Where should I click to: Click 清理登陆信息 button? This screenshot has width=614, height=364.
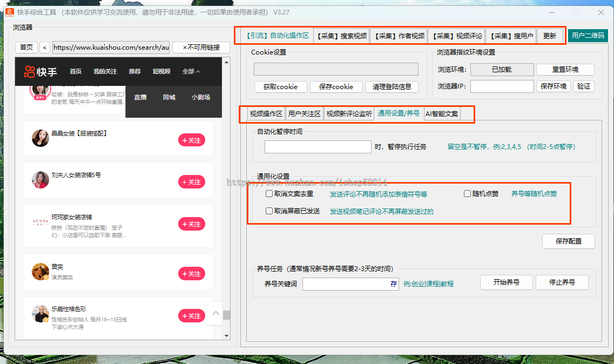392,86
